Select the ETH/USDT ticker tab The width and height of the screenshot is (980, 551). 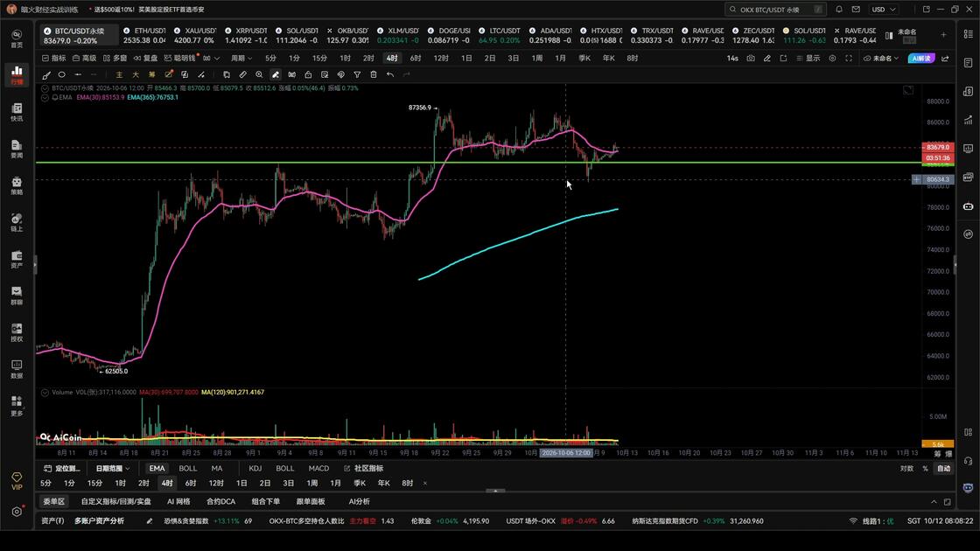(144, 35)
